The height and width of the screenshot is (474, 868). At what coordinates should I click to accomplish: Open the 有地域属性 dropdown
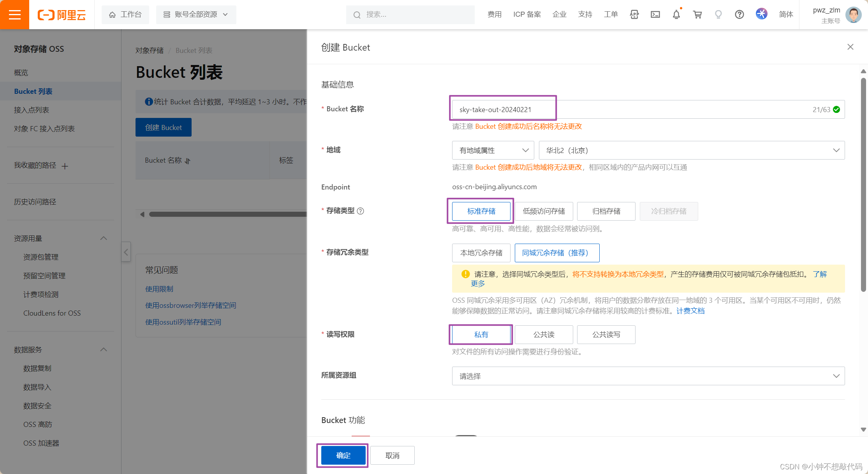click(493, 150)
